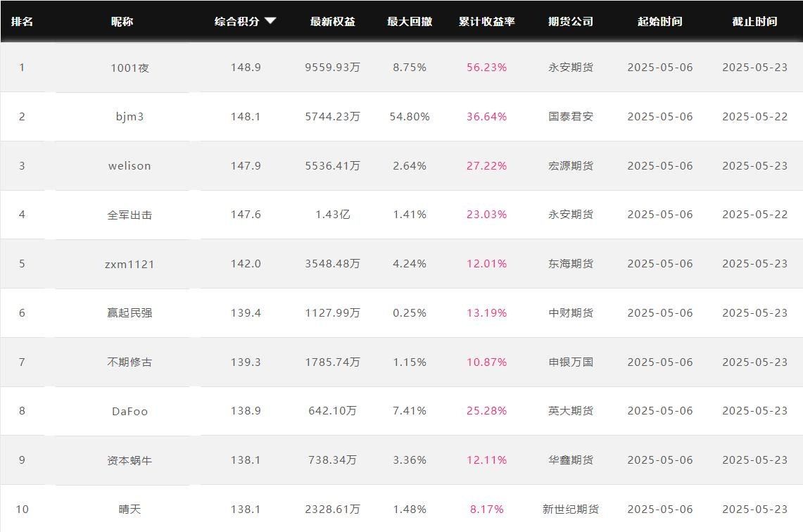Select the return rate 13.19%
This screenshot has height=532, width=803.
[x=486, y=312]
